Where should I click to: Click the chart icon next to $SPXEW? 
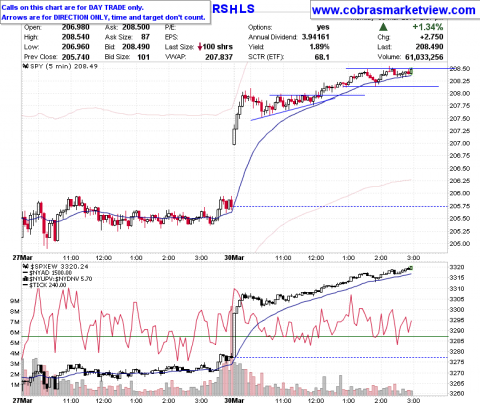point(26,267)
